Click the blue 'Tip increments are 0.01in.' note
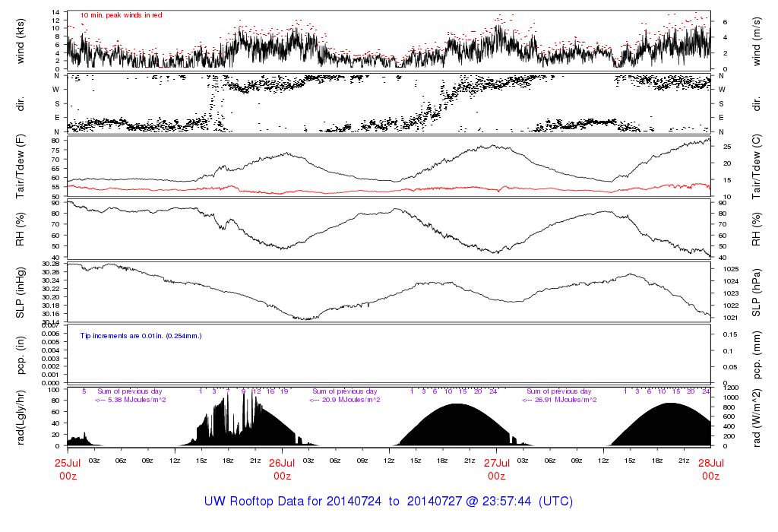 141,335
